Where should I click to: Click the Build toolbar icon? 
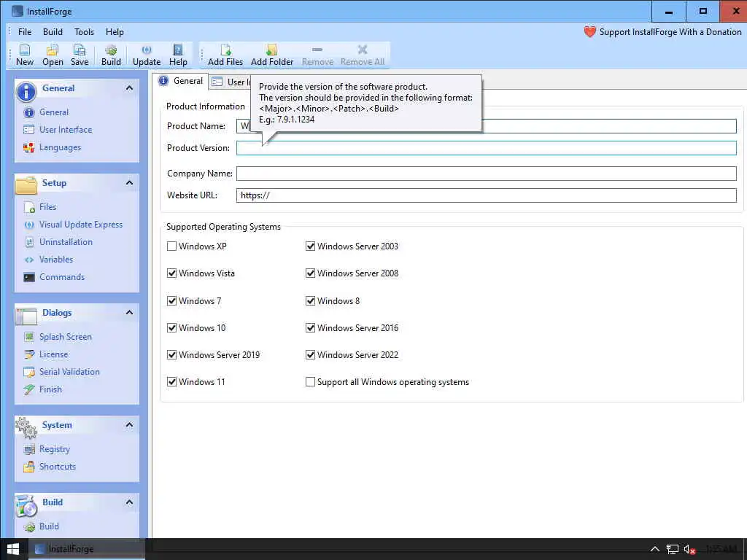pyautogui.click(x=111, y=55)
